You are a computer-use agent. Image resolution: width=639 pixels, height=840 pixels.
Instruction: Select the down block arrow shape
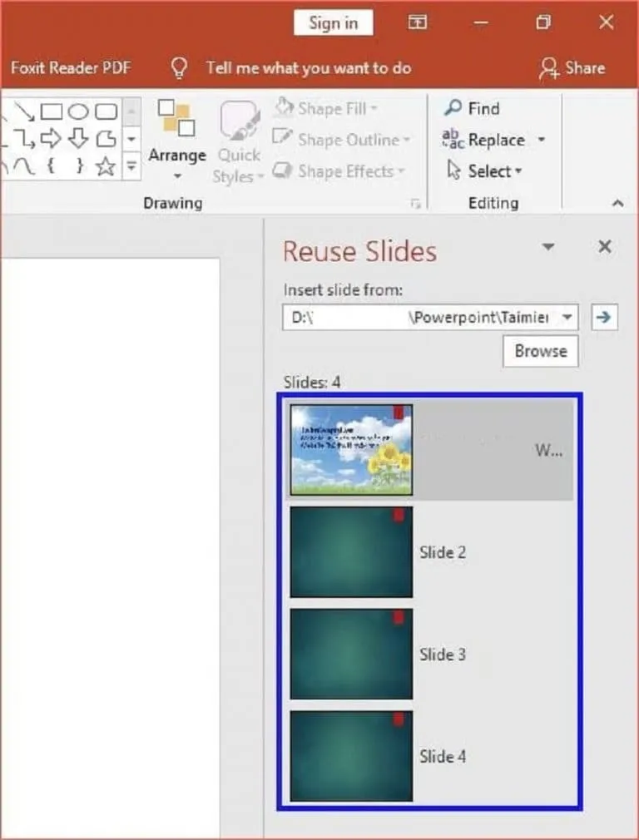tap(78, 139)
